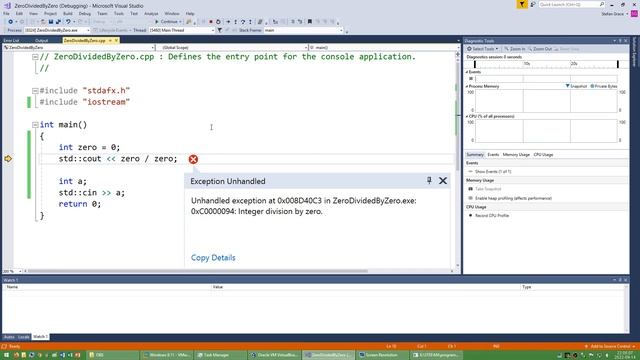640x360 pixels.
Task: Open the Edit menu
Action: [19, 13]
